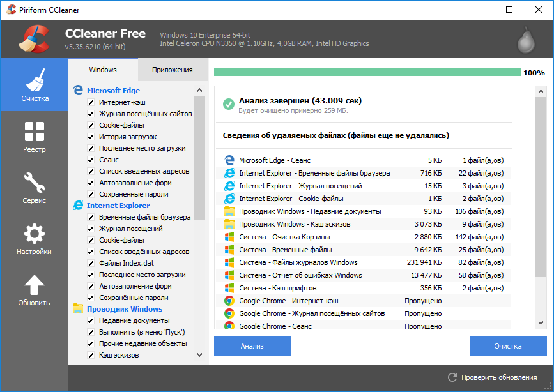Toggle Выполнить (в меню 'Пуск') checkbox
The width and height of the screenshot is (554, 392).
click(x=91, y=332)
